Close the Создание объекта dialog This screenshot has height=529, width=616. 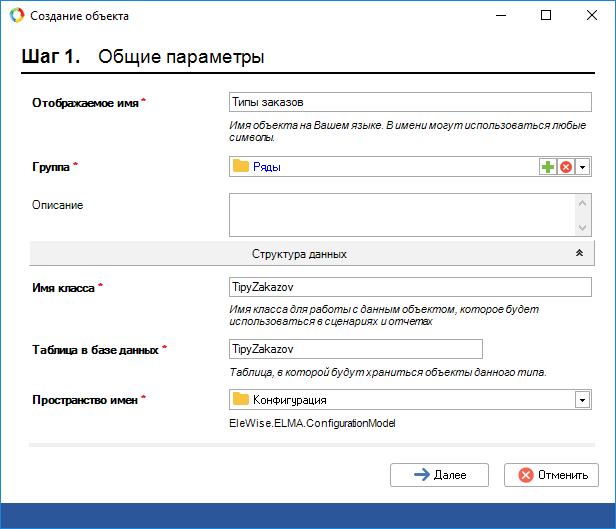[592, 16]
